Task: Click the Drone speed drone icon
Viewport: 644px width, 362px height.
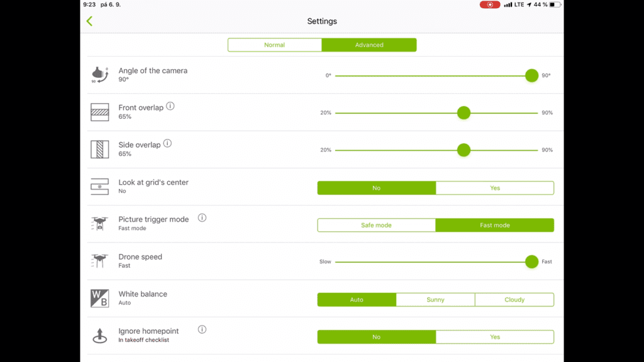Action: pos(99,261)
